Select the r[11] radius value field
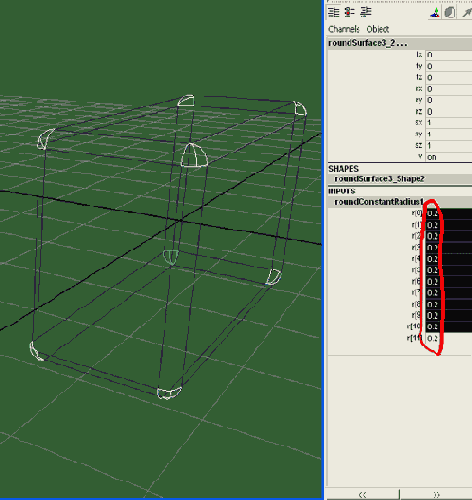This screenshot has width=472, height=500. [x=449, y=338]
